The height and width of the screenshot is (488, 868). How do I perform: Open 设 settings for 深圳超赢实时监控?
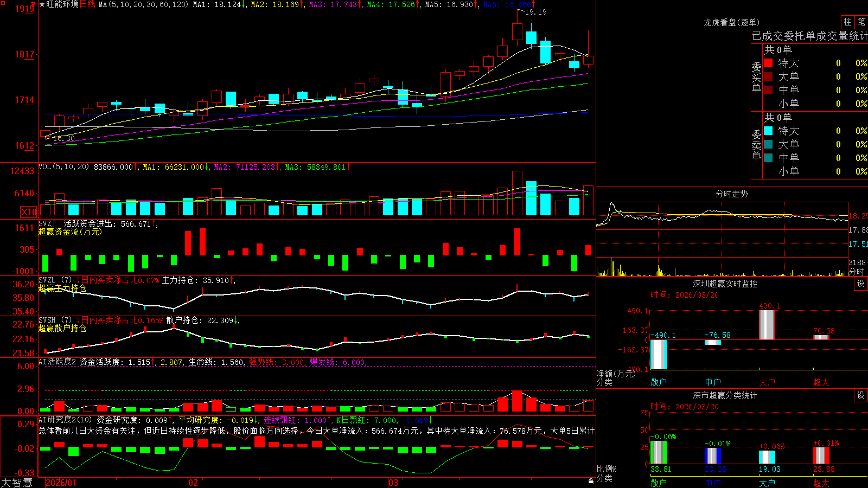pyautogui.click(x=861, y=284)
